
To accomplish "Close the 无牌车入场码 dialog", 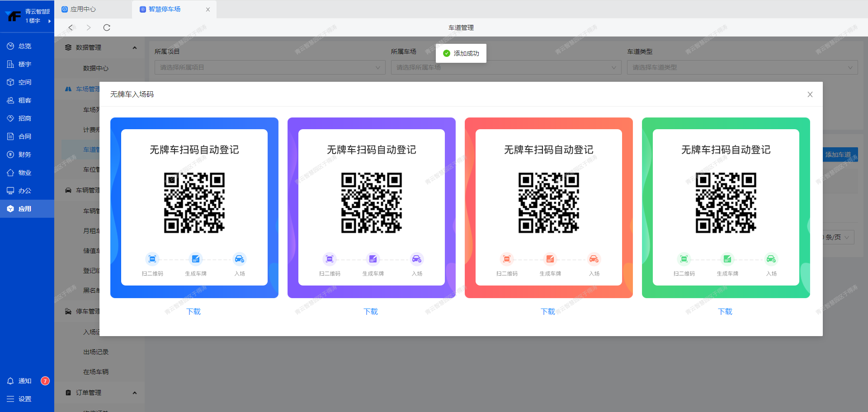I will pos(810,94).
